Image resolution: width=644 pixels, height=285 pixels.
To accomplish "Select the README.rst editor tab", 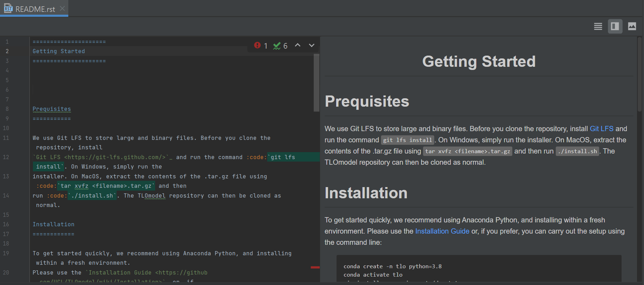I will pyautogui.click(x=35, y=9).
